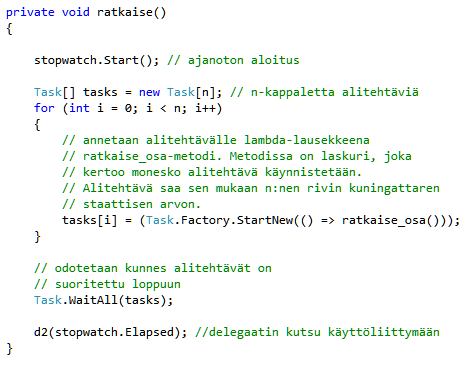Click the new keyword before Task[n]
This screenshot has height=368, width=474.
coord(149,92)
